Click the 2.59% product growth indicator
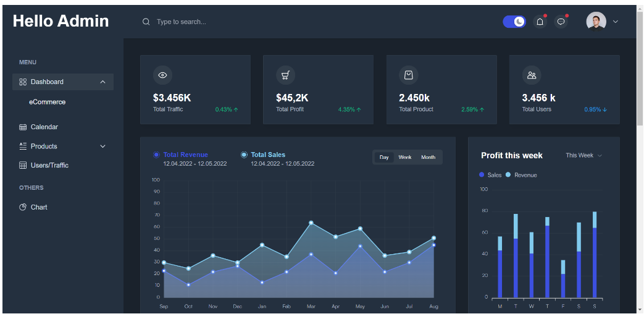This screenshot has height=319, width=644. click(473, 110)
